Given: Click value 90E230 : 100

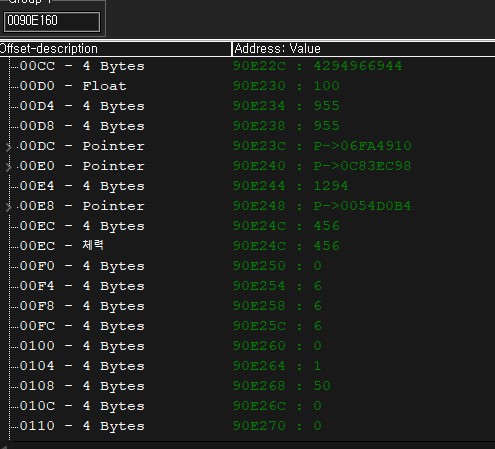Looking at the screenshot, I should [x=286, y=86].
